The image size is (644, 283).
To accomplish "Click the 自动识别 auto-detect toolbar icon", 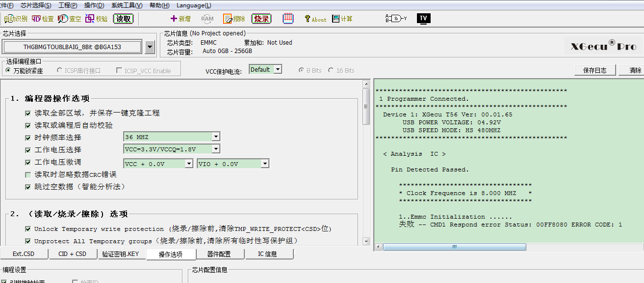I will (x=15, y=19).
